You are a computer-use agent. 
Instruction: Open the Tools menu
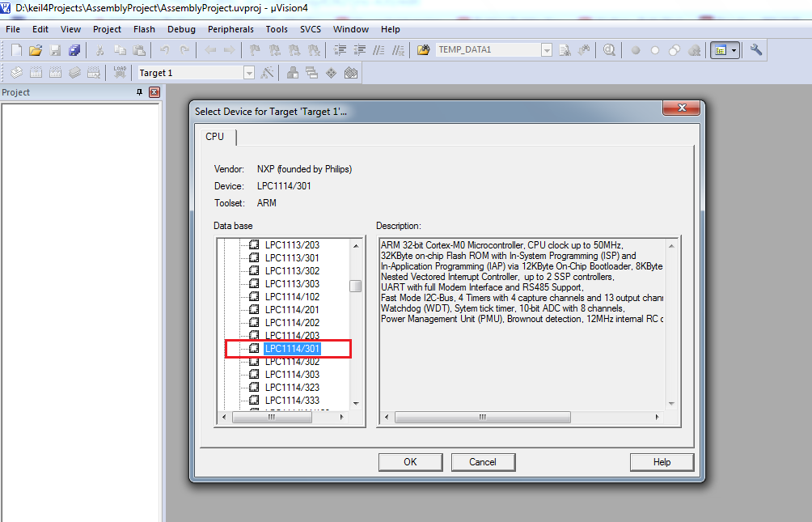coord(277,30)
